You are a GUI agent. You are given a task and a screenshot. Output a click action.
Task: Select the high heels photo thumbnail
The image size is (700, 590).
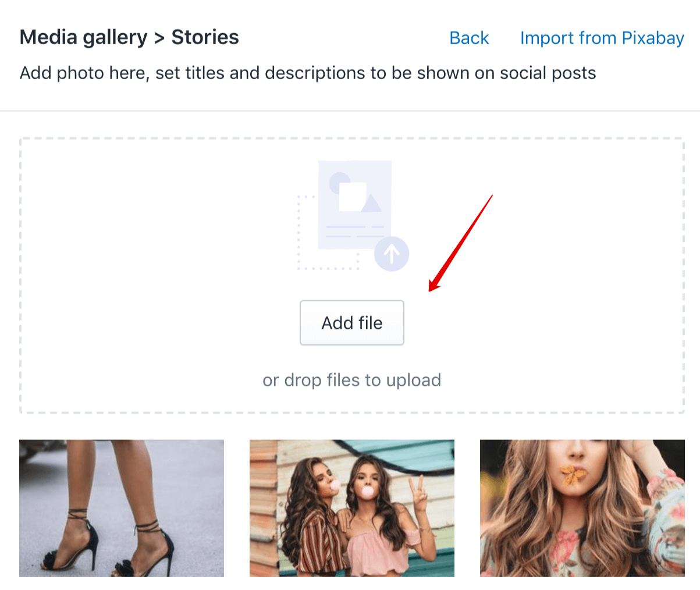click(122, 508)
